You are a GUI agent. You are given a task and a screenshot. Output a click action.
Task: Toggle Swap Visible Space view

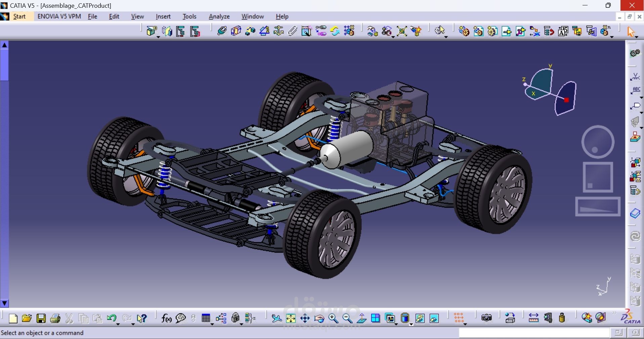coord(434,318)
